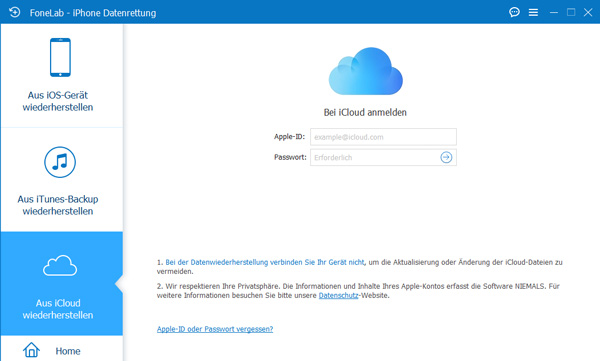This screenshot has width=600, height=361.
Task: Maximize the FoneLab window
Action: pos(571,12)
